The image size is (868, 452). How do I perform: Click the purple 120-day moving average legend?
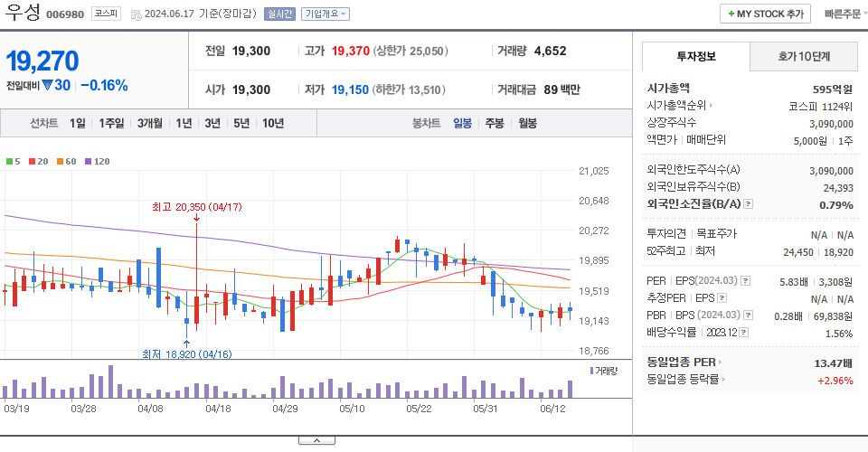(98, 162)
